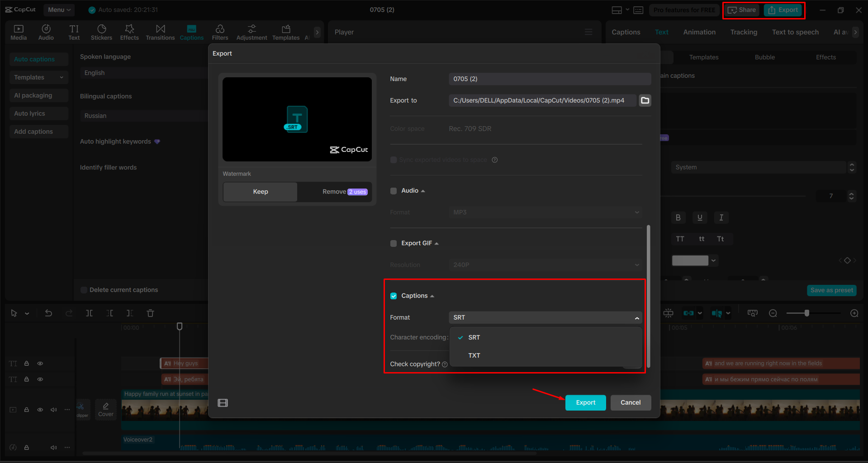The image size is (868, 463).
Task: Select the Split clip icon
Action: point(90,313)
